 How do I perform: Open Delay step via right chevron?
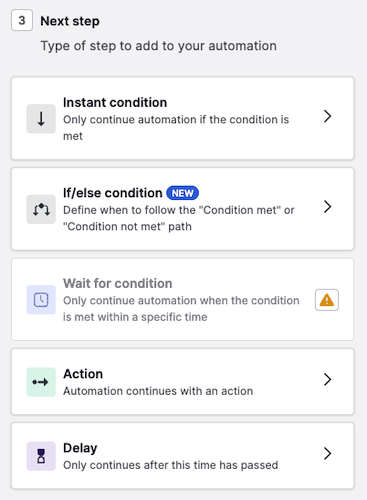tap(328, 453)
